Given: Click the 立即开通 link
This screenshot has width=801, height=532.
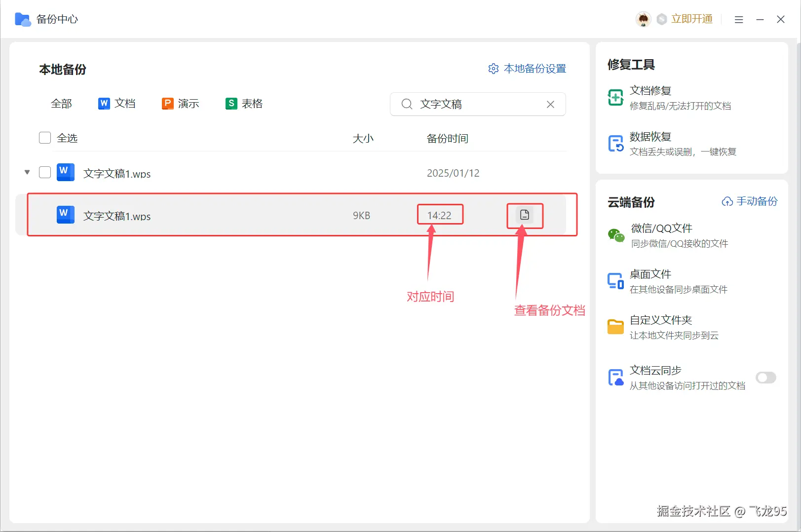Looking at the screenshot, I should (692, 19).
